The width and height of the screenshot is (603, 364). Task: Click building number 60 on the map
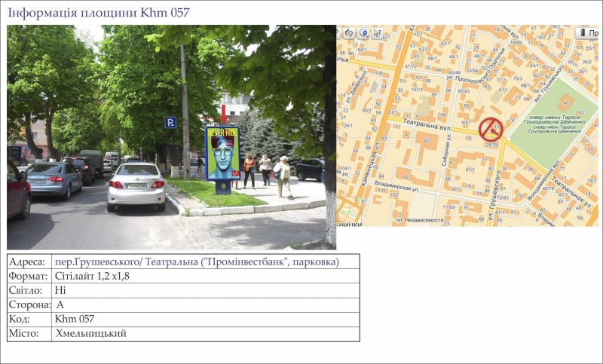pyautogui.click(x=426, y=139)
